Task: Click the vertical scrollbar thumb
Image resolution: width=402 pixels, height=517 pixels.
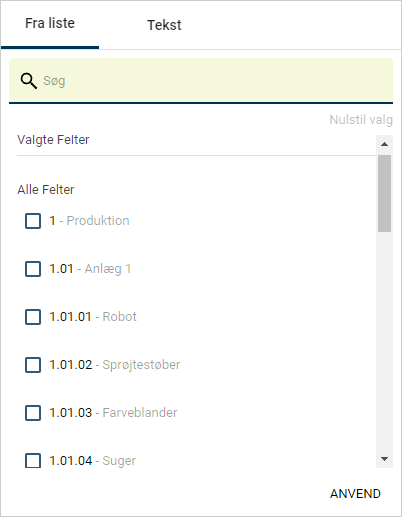Action: click(384, 193)
